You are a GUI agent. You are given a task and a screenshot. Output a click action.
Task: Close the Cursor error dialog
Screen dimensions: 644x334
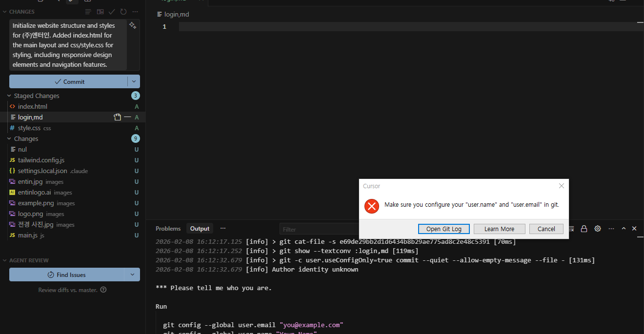[561, 186]
